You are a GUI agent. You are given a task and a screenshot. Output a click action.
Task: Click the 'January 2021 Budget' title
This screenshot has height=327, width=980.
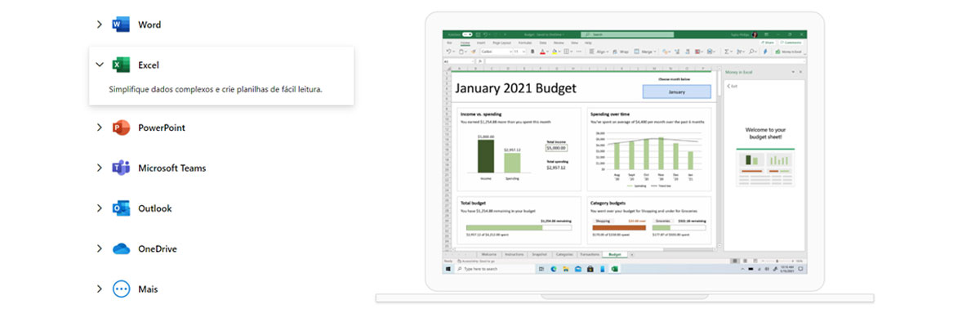coord(515,87)
